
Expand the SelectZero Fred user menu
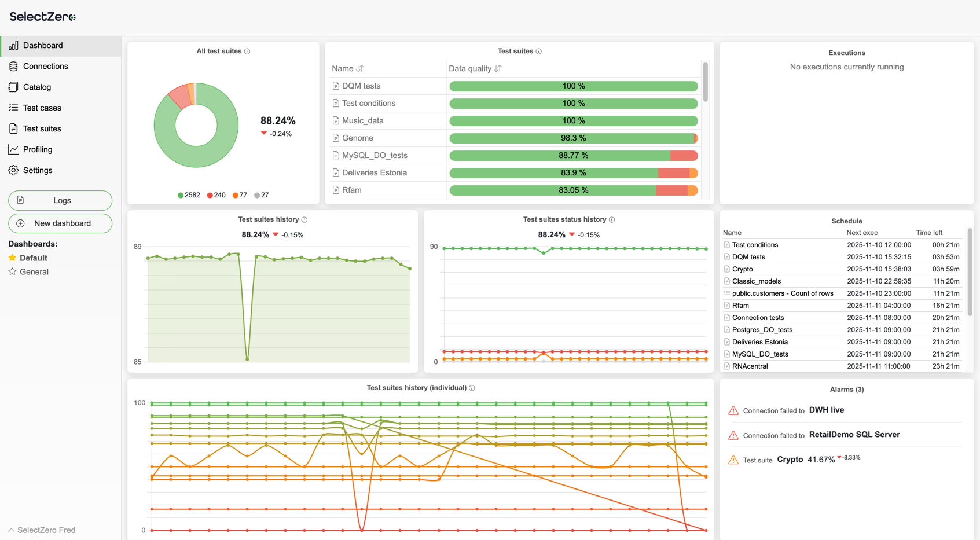click(x=42, y=530)
